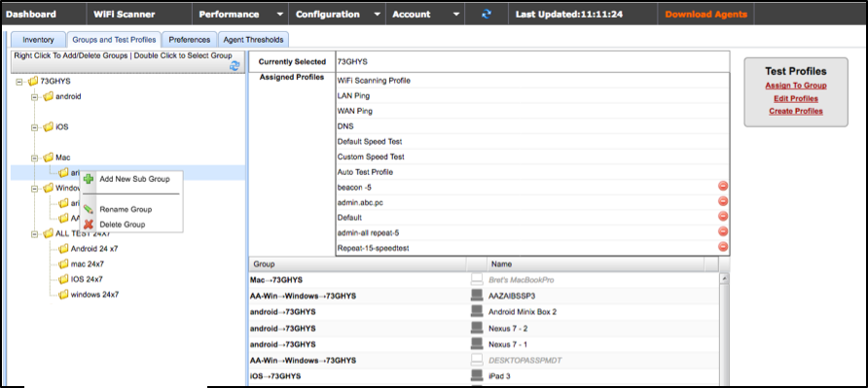Click the Assign To Group link
Image resolution: width=868 pixels, height=388 pixels.
pyautogui.click(x=795, y=86)
